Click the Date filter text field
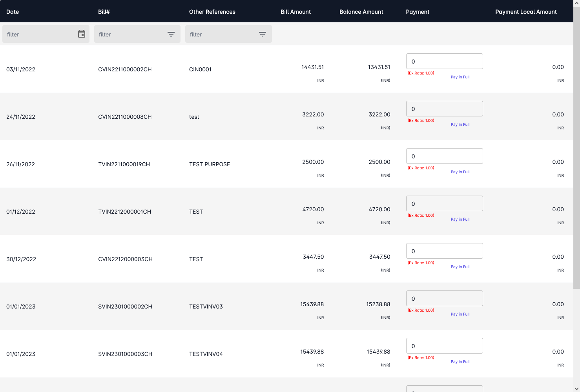 click(x=39, y=34)
